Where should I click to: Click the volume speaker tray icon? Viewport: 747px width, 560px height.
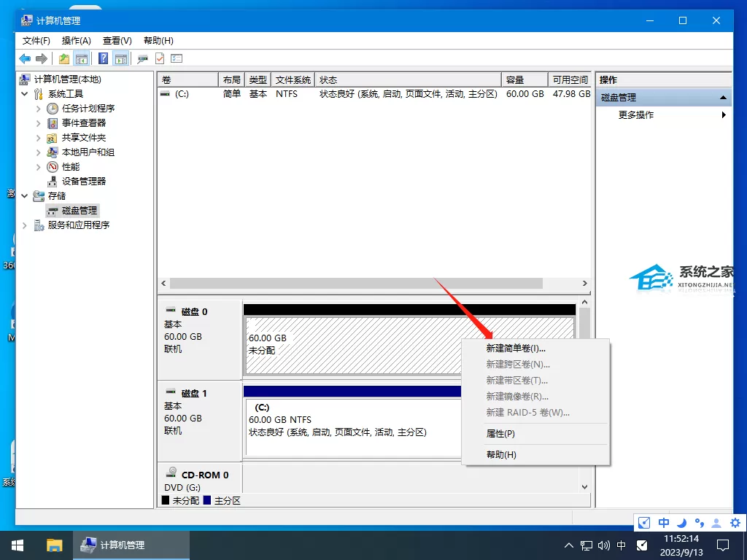pyautogui.click(x=603, y=545)
